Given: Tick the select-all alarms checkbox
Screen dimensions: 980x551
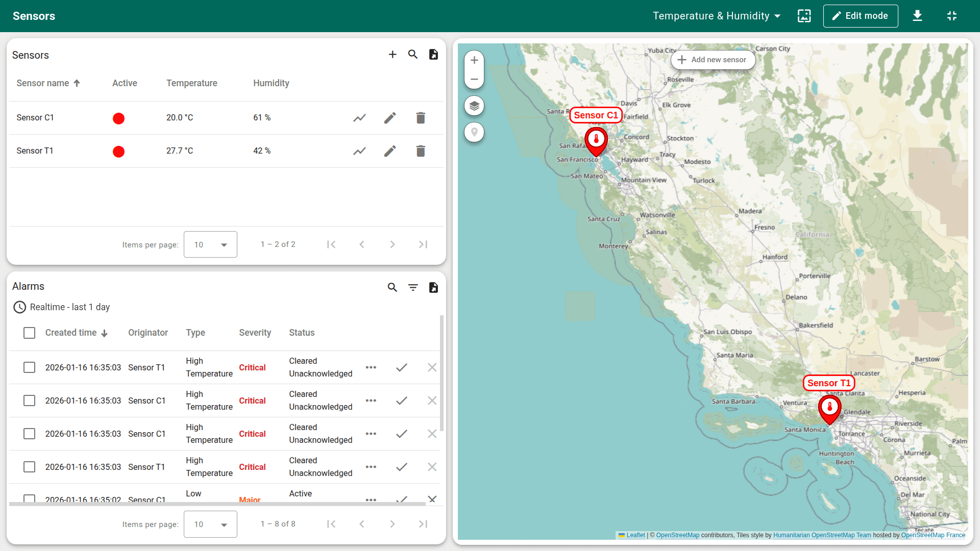Looking at the screenshot, I should pos(30,333).
